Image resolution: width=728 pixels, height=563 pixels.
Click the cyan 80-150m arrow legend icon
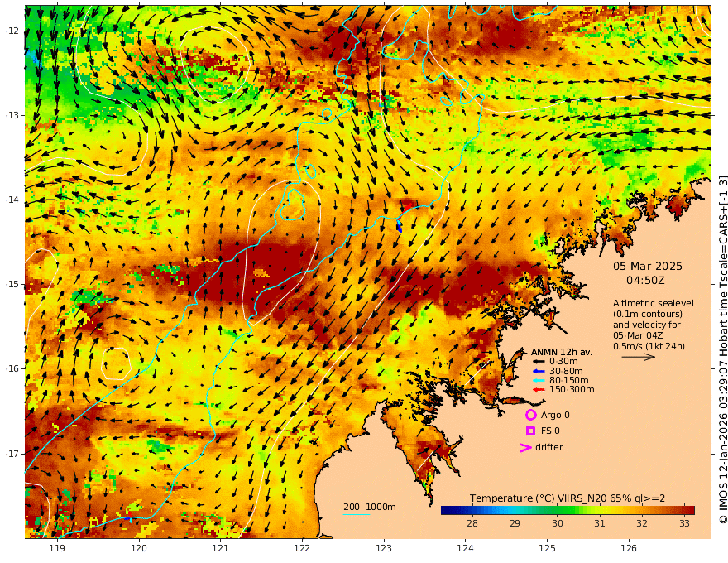click(538, 381)
